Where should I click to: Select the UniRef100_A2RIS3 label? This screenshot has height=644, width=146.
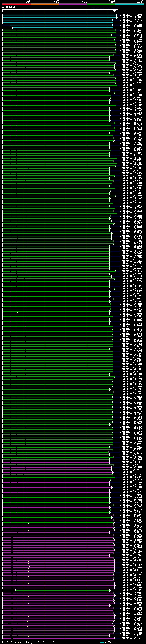[x=131, y=470]
